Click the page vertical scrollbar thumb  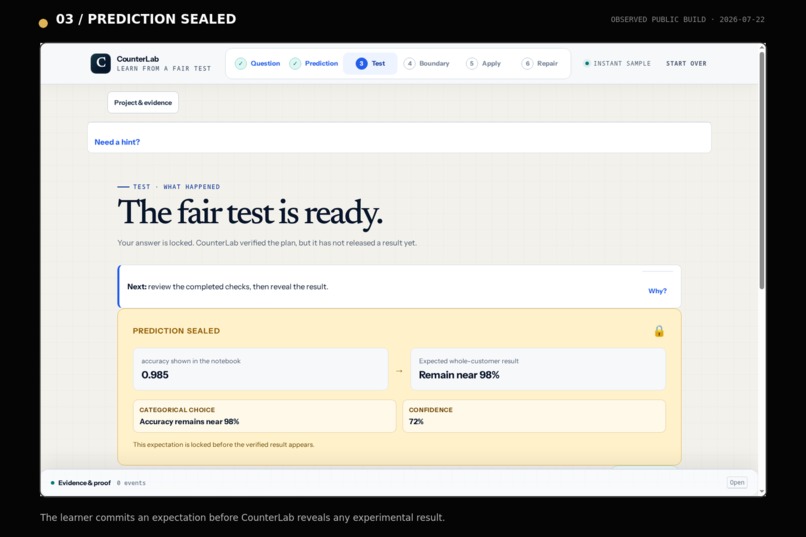point(762,170)
